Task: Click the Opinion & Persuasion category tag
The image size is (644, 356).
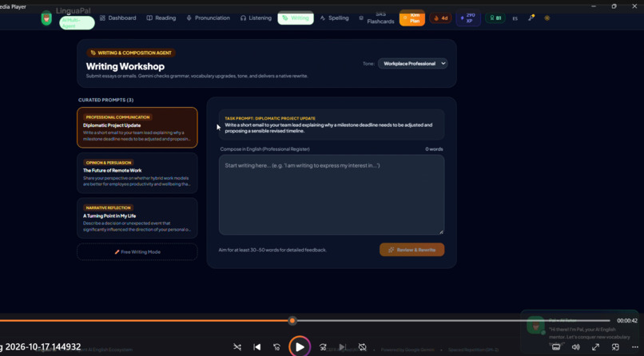Action: 109,163
